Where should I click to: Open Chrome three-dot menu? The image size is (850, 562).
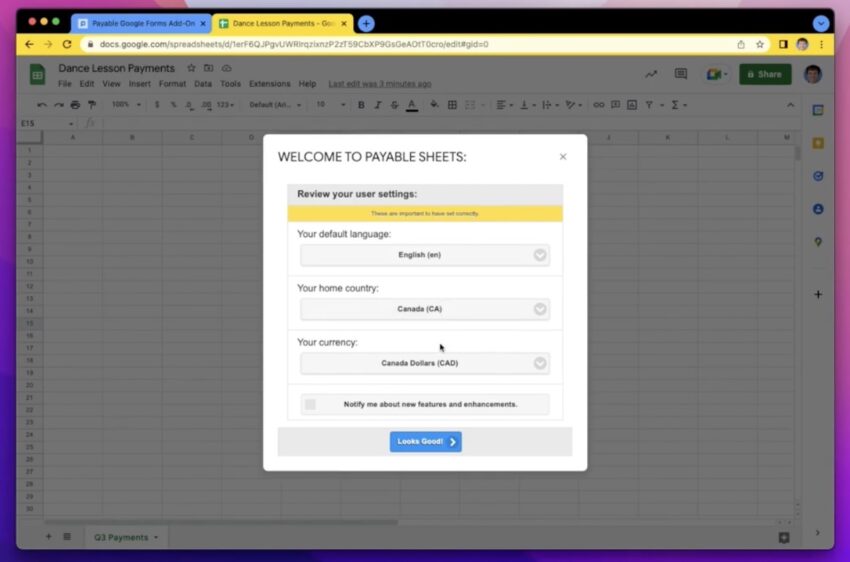(x=821, y=44)
